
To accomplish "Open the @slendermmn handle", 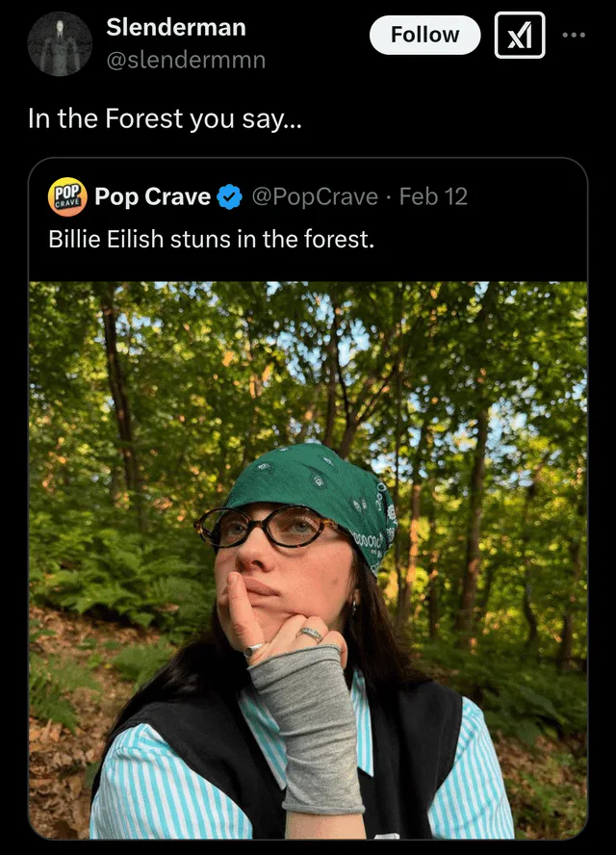I will pos(186,60).
